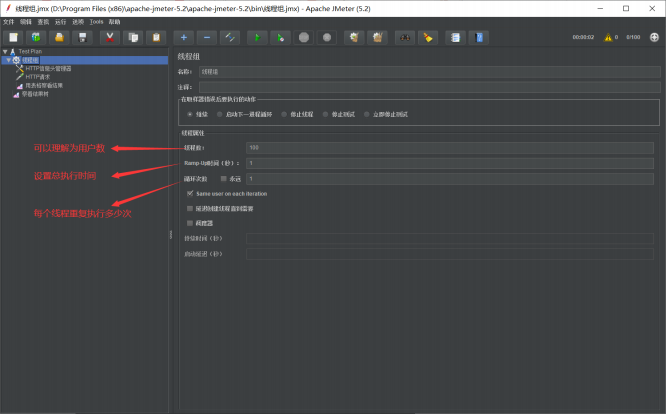Click the Stop test round icon
666x414 pixels.
tap(304, 37)
